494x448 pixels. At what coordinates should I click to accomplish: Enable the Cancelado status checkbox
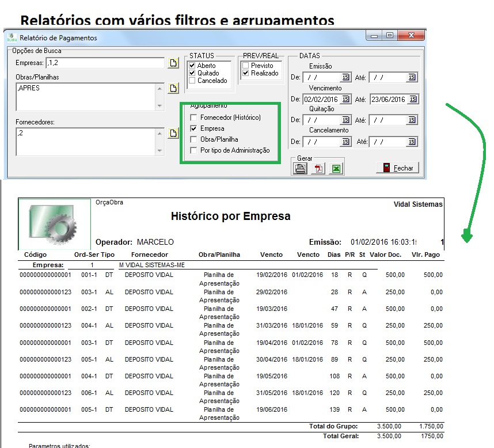[x=192, y=81]
